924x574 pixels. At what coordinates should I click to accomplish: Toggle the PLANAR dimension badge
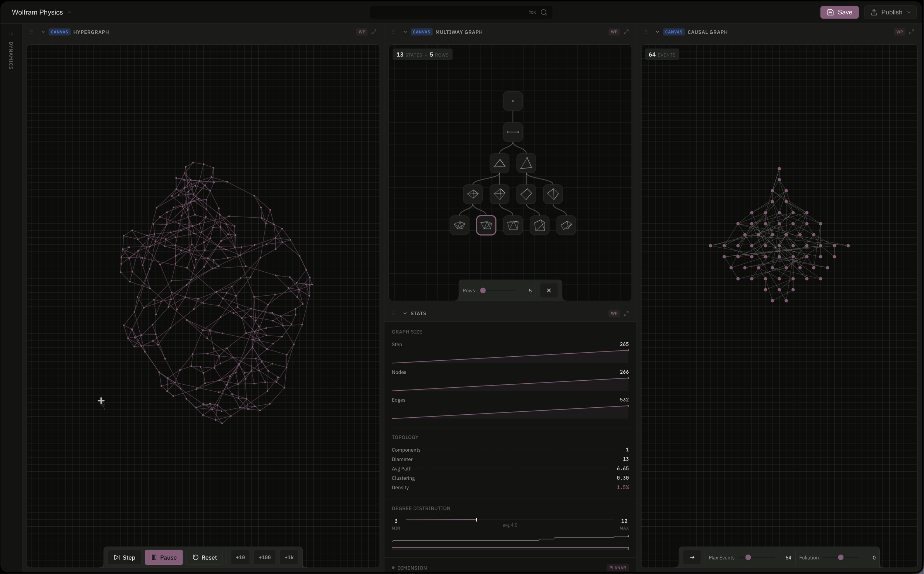[x=617, y=568]
